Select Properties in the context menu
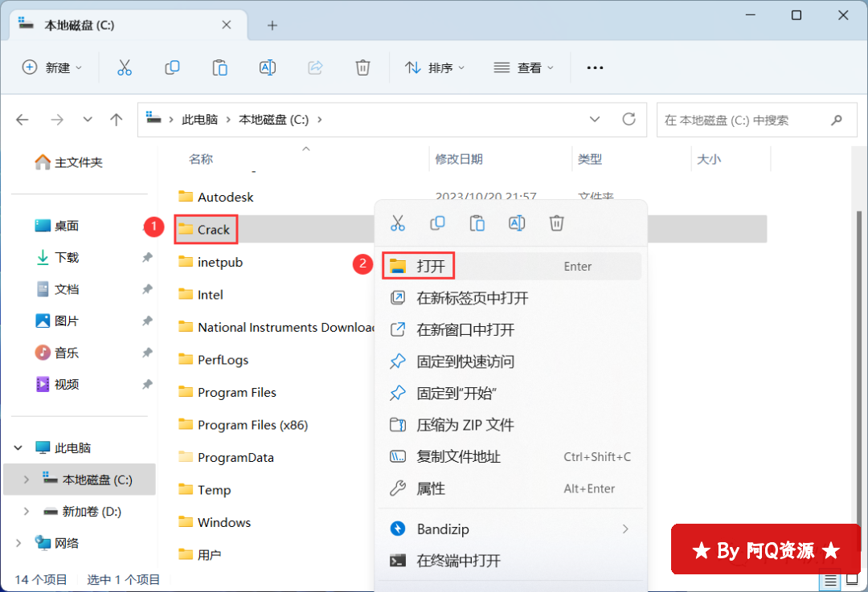The height and width of the screenshot is (592, 868). pyautogui.click(x=431, y=488)
